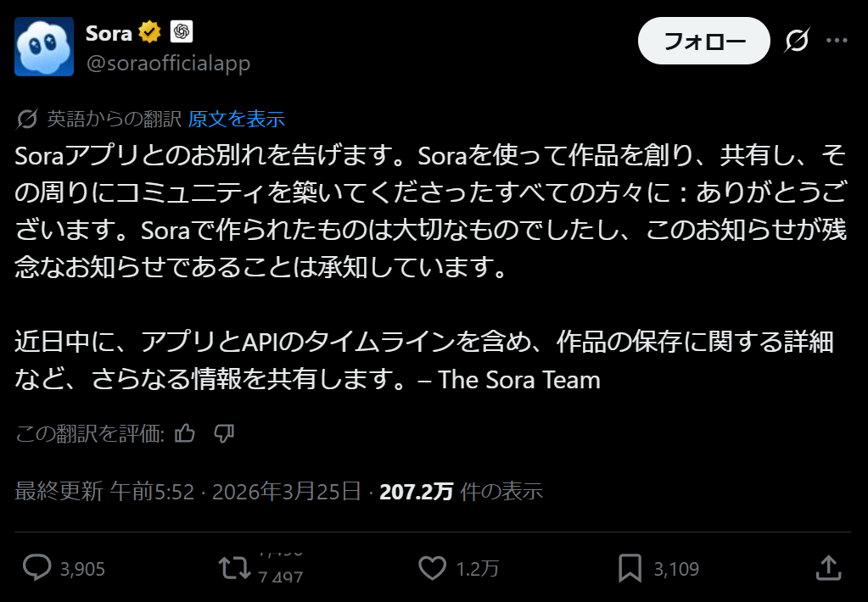Click the フォロー follow button
The width and height of the screenshot is (868, 602).
tap(703, 41)
